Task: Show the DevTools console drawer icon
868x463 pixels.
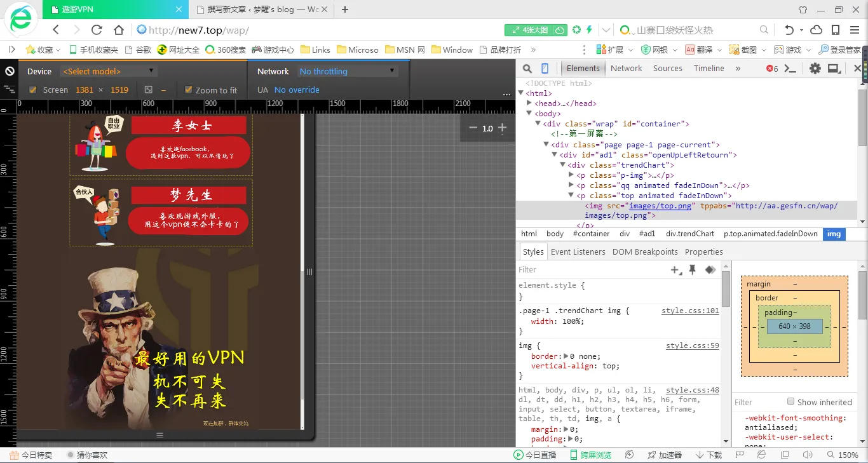Action: click(790, 69)
